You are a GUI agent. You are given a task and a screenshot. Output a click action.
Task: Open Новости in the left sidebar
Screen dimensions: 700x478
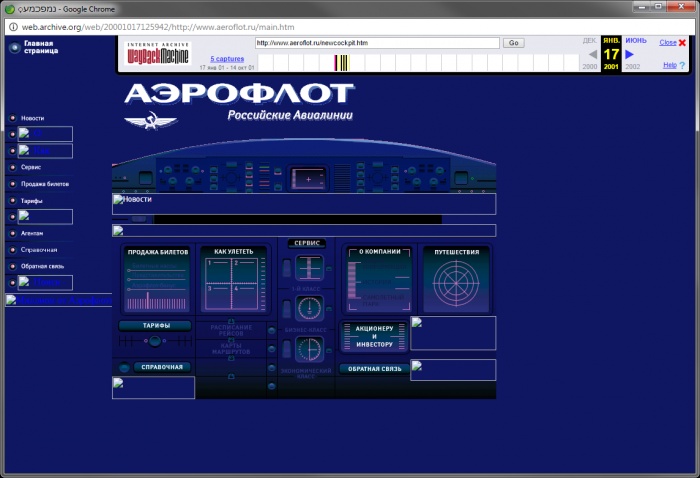click(32, 118)
